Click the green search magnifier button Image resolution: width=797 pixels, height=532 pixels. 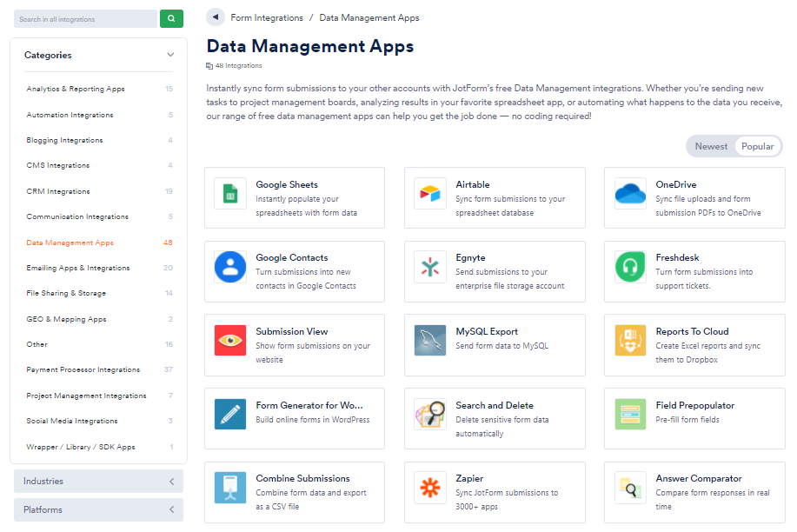pyautogui.click(x=171, y=19)
